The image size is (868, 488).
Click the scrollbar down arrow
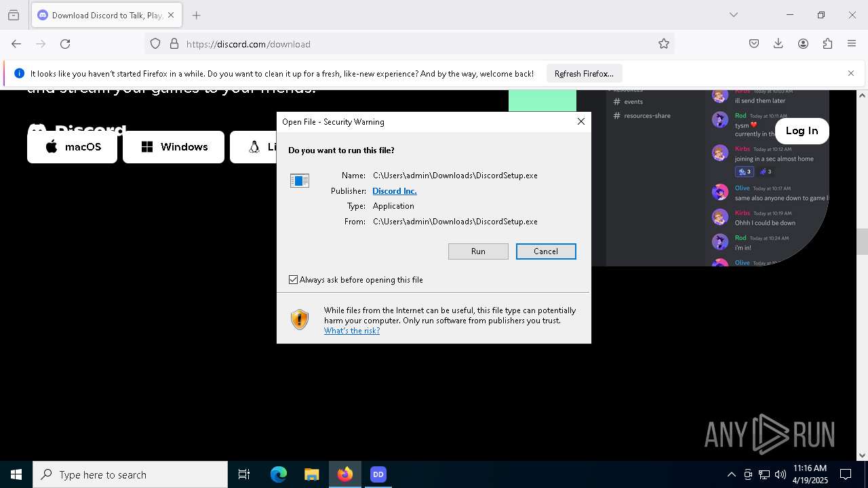[862, 455]
